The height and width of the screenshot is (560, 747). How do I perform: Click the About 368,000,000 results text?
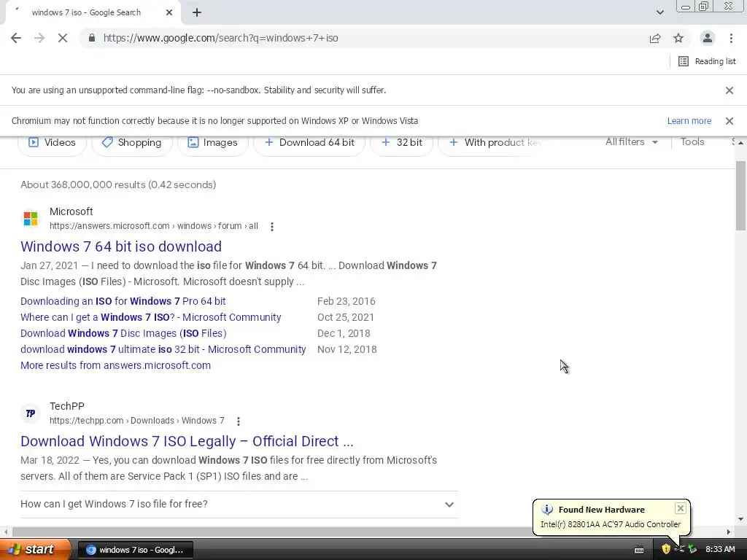click(118, 184)
